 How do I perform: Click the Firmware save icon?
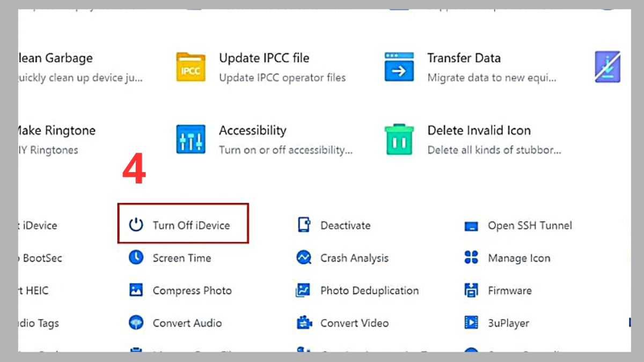coord(471,290)
